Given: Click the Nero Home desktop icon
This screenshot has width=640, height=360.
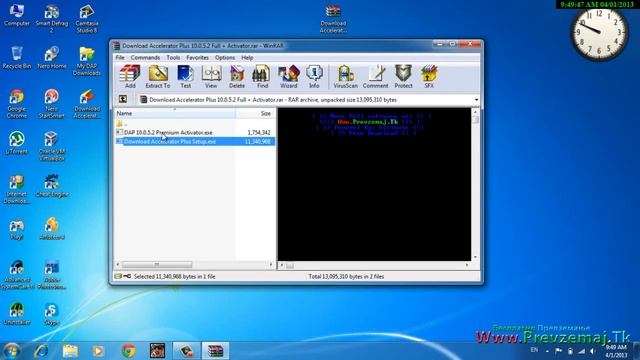Looking at the screenshot, I should tap(52, 58).
